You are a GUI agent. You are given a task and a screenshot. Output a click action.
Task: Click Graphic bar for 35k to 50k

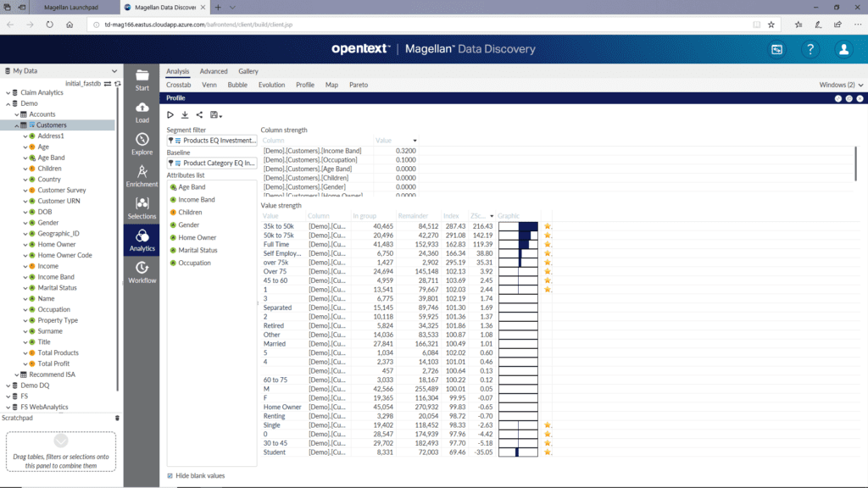tap(518, 226)
